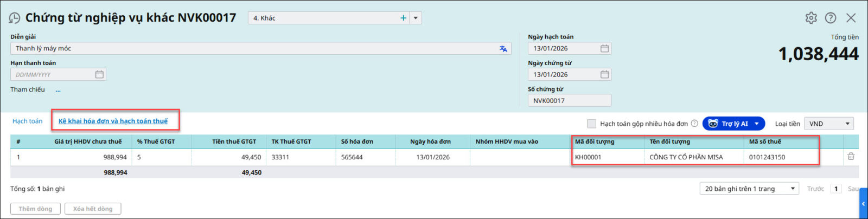Open the Loại tiền VND dropdown
Viewport: 868px width, 219px height.
828,124
